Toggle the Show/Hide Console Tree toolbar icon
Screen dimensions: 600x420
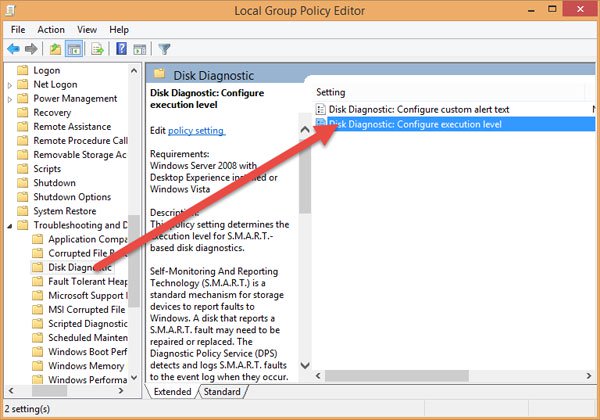click(x=74, y=49)
